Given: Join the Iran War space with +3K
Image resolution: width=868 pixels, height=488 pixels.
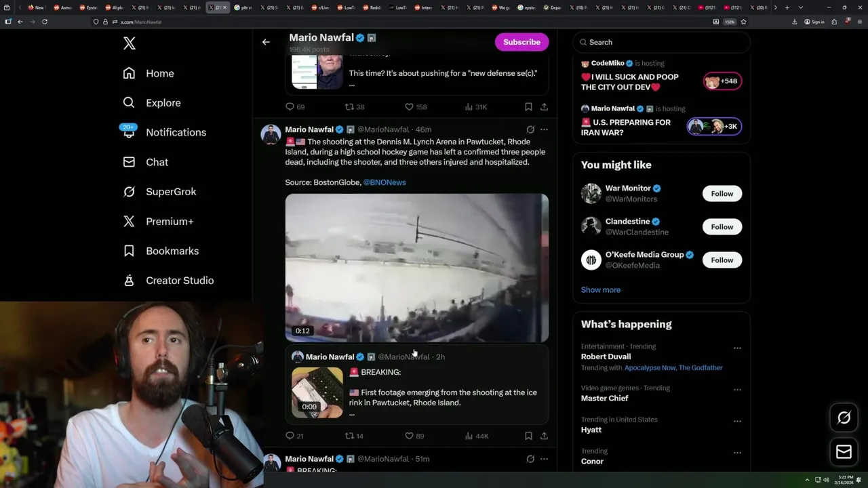Looking at the screenshot, I should pos(714,127).
